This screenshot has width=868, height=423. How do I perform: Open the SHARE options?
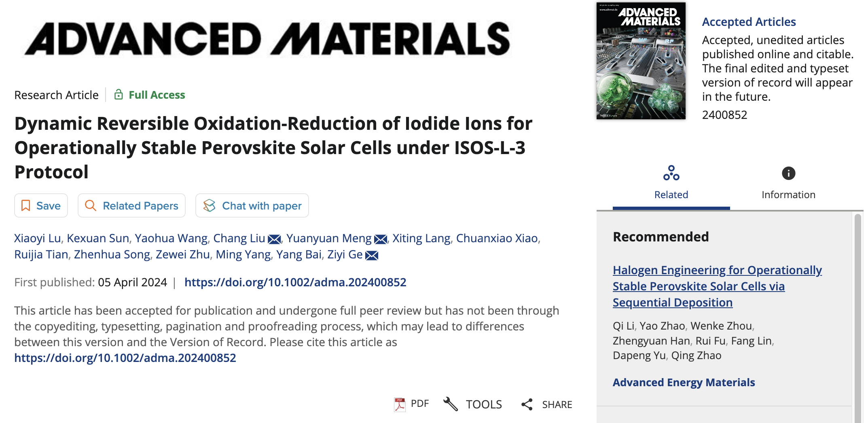pos(546,404)
